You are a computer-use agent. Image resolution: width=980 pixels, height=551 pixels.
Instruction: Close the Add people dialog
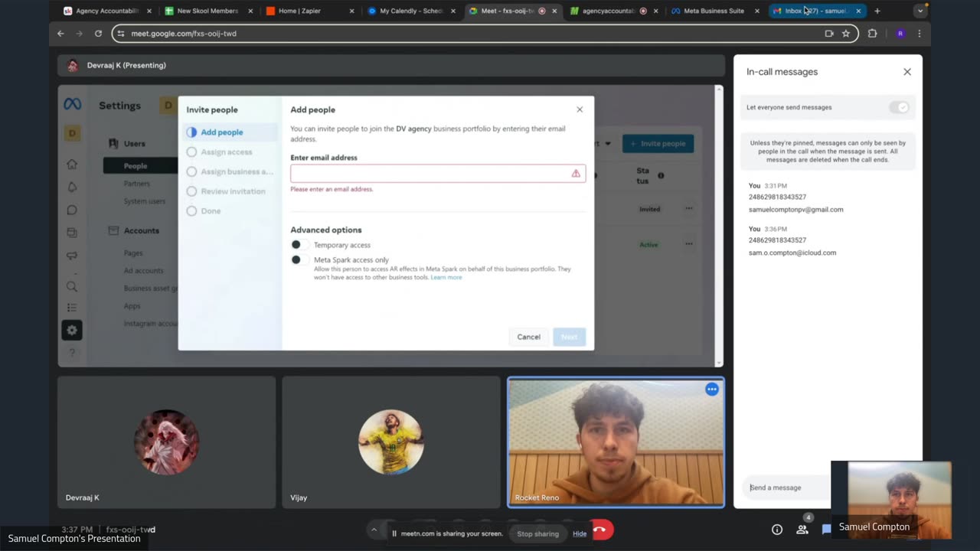pyautogui.click(x=580, y=109)
